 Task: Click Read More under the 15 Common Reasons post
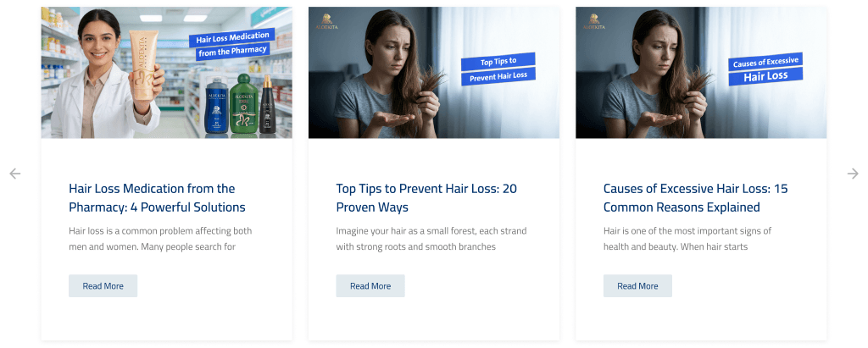click(637, 286)
